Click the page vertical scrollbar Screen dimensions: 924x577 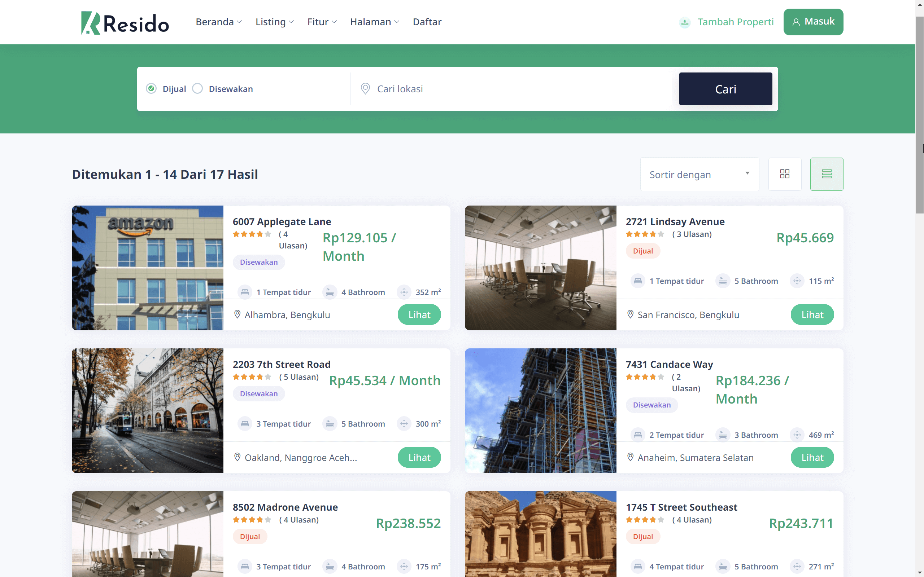click(x=919, y=114)
